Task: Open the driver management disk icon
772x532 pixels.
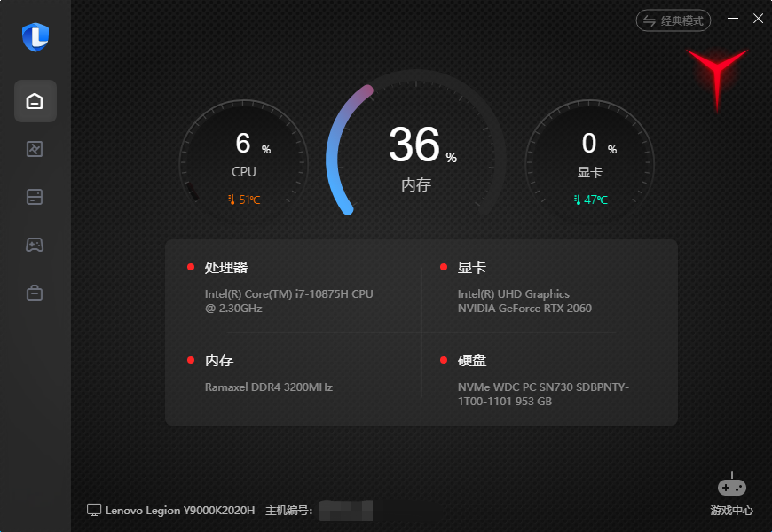Action: coord(35,197)
